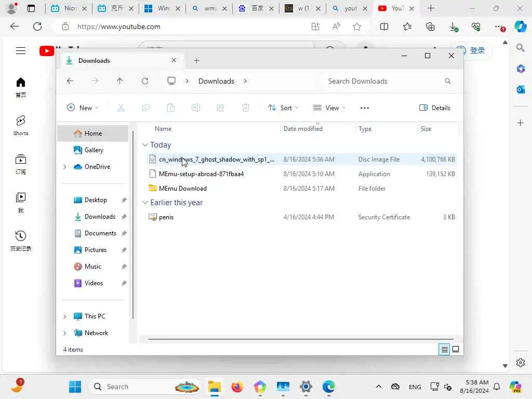Sort by Name column header
The image size is (532, 399).
[x=163, y=129]
